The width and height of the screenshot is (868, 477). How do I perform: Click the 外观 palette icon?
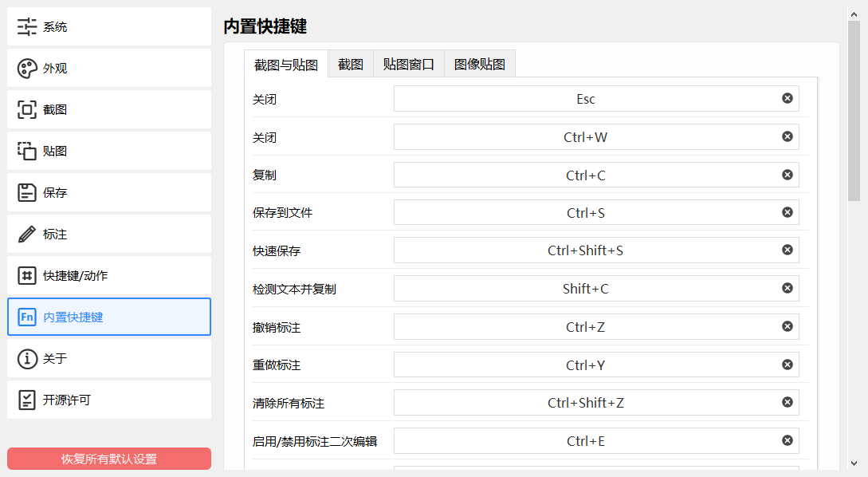point(26,68)
